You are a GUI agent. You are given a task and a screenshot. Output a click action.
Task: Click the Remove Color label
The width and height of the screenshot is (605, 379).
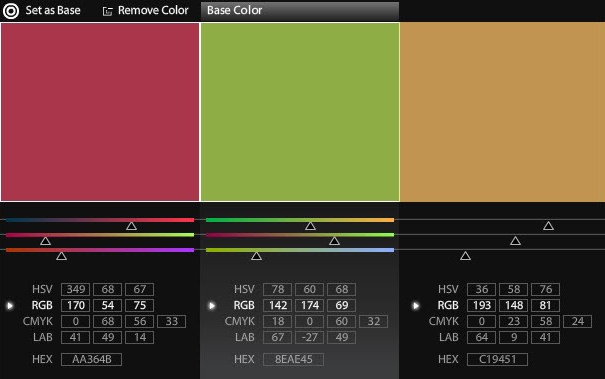click(x=153, y=10)
